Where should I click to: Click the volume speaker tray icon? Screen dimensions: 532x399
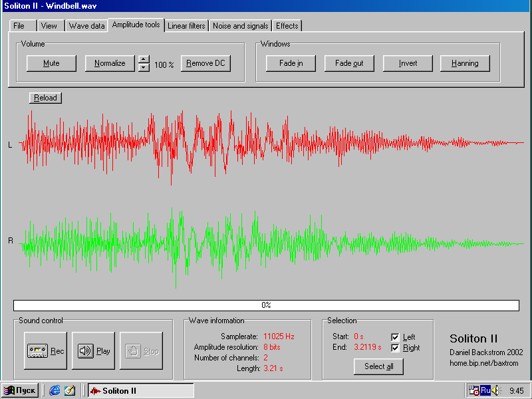(x=494, y=390)
